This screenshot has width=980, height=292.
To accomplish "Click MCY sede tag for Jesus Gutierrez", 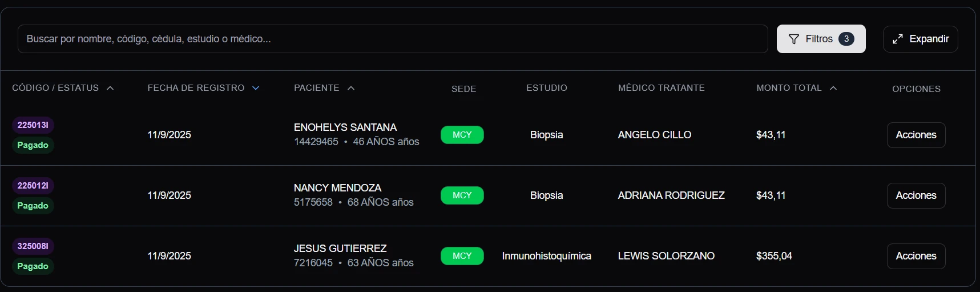I will coord(462,256).
